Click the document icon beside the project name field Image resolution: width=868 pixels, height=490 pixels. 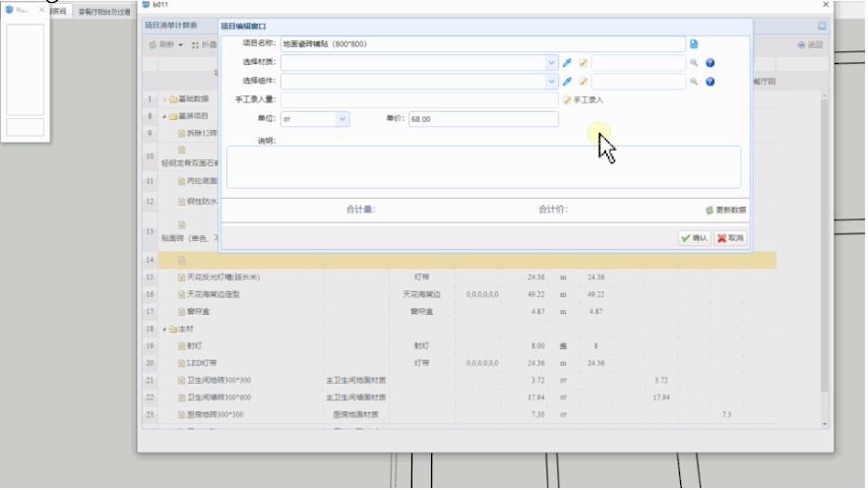694,44
